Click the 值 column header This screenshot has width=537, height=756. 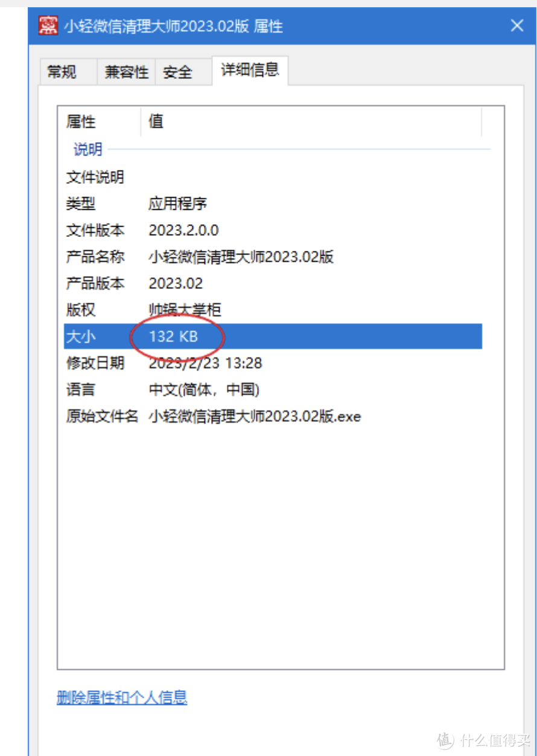coord(311,122)
